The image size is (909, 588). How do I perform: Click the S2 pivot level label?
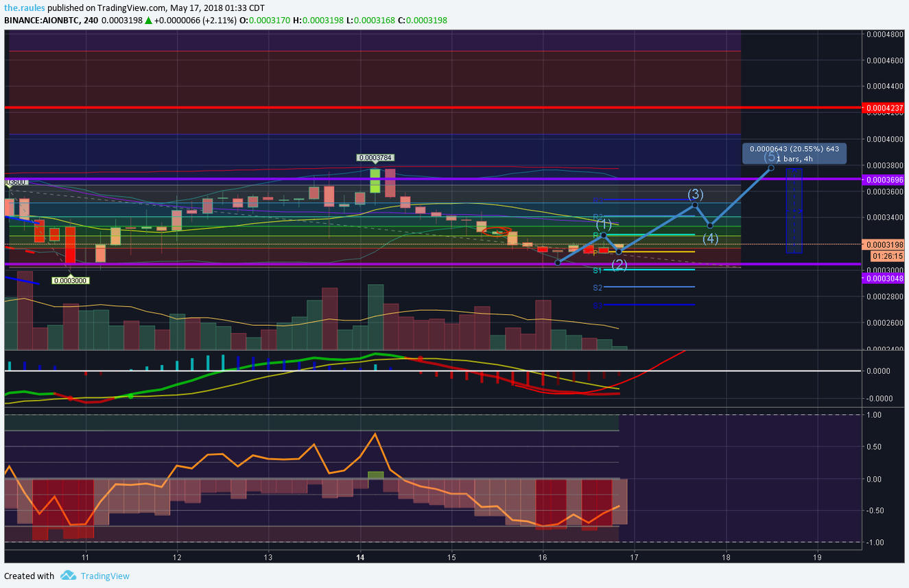(x=598, y=287)
